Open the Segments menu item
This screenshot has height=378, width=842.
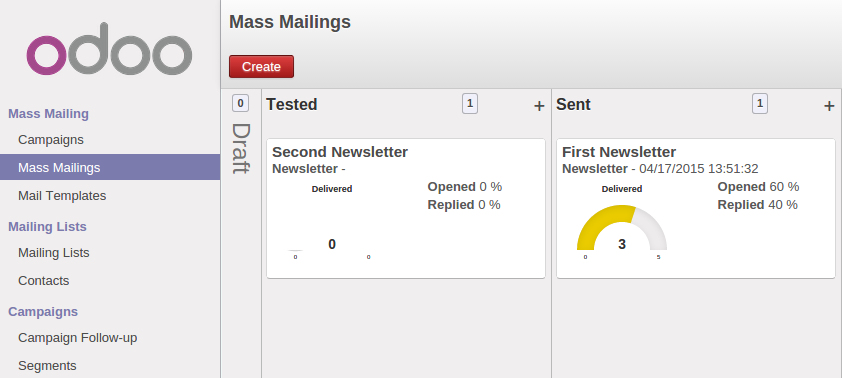(x=47, y=366)
